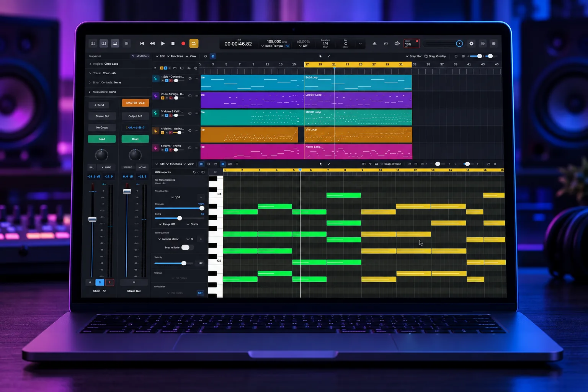Select the Sub Loop region
Image resolution: width=588 pixels, height=392 pixels.
pos(358,83)
